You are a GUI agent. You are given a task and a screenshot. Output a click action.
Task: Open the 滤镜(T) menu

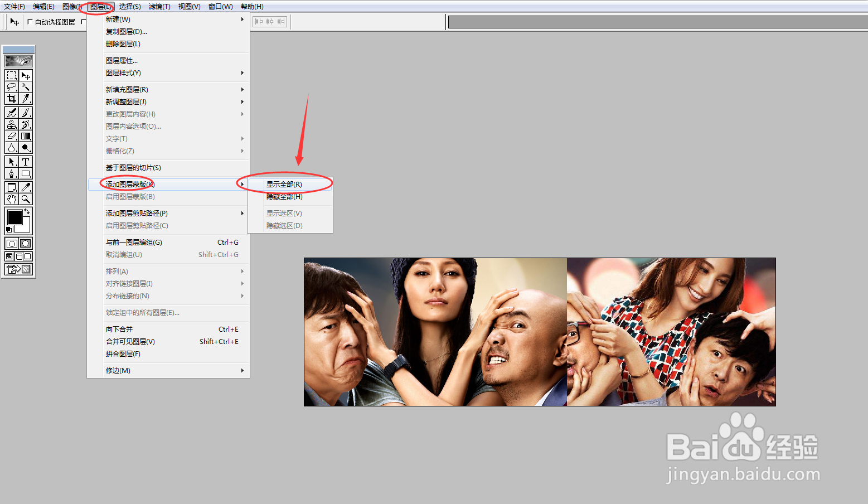pos(159,7)
